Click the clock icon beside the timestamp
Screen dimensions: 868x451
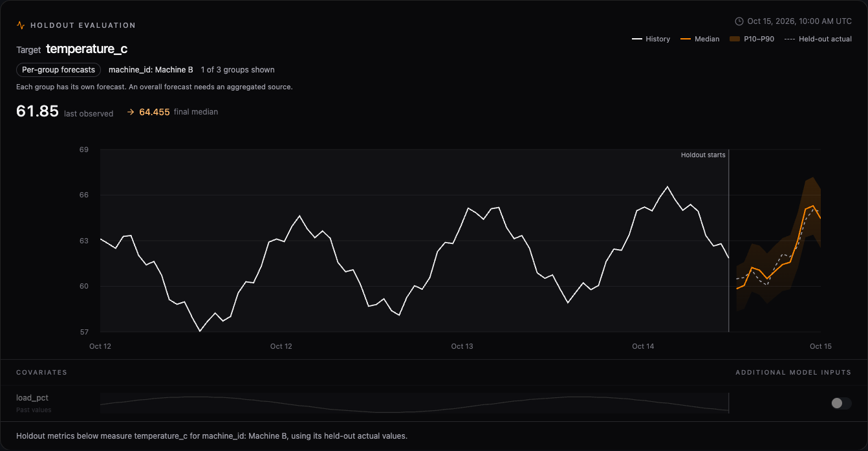point(739,21)
